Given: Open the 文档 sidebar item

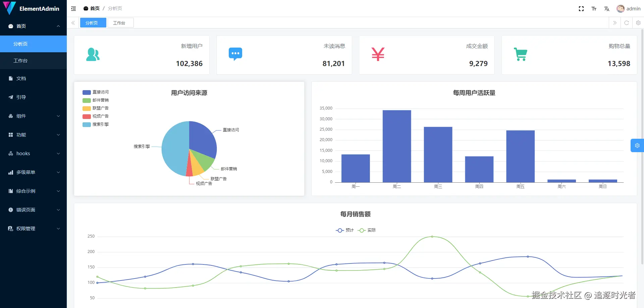Looking at the screenshot, I should (34, 78).
